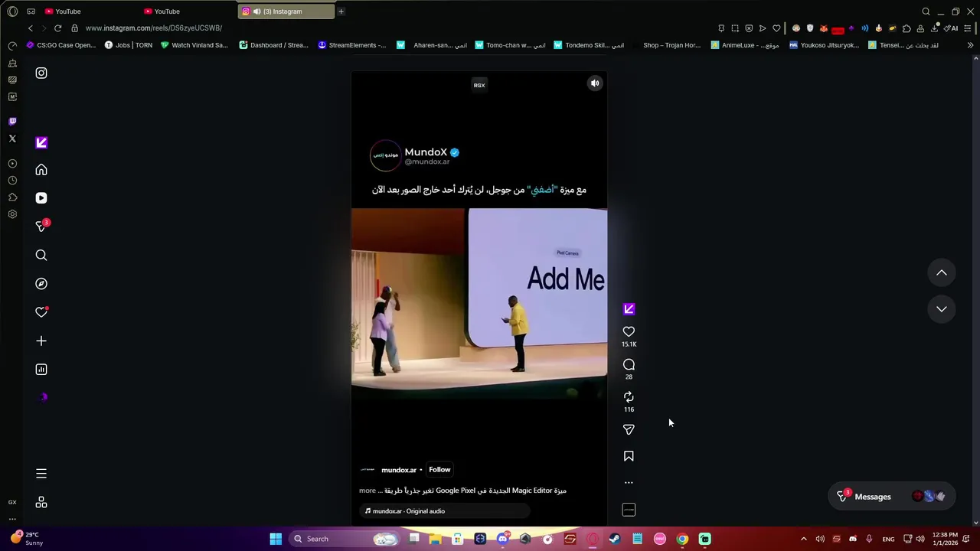Click the Instagram logo in sidebar

41,73
